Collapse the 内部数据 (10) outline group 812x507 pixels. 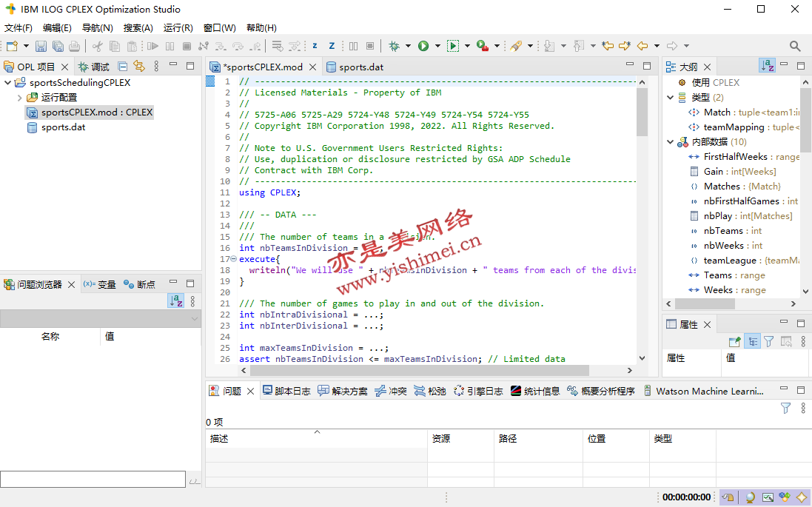pos(670,142)
